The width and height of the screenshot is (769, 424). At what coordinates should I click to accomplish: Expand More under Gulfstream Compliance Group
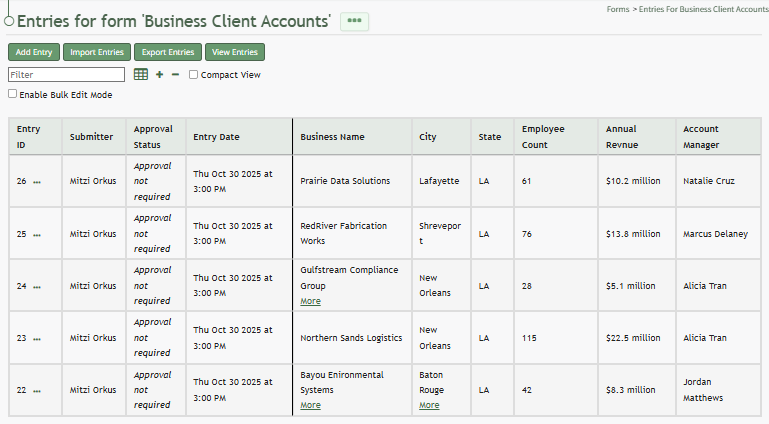(310, 301)
